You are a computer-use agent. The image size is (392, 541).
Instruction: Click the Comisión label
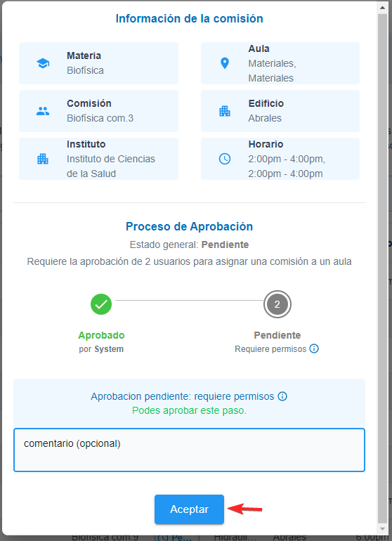point(89,103)
